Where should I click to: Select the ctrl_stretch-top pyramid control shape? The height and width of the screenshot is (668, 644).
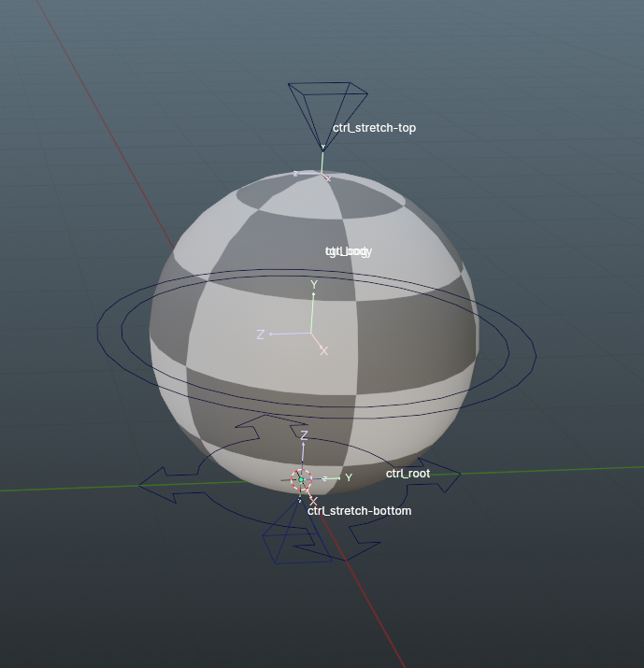[x=326, y=103]
